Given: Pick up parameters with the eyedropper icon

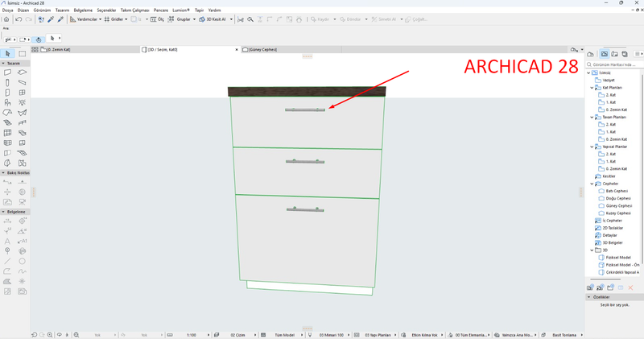Looking at the screenshot, I should click(51, 19).
